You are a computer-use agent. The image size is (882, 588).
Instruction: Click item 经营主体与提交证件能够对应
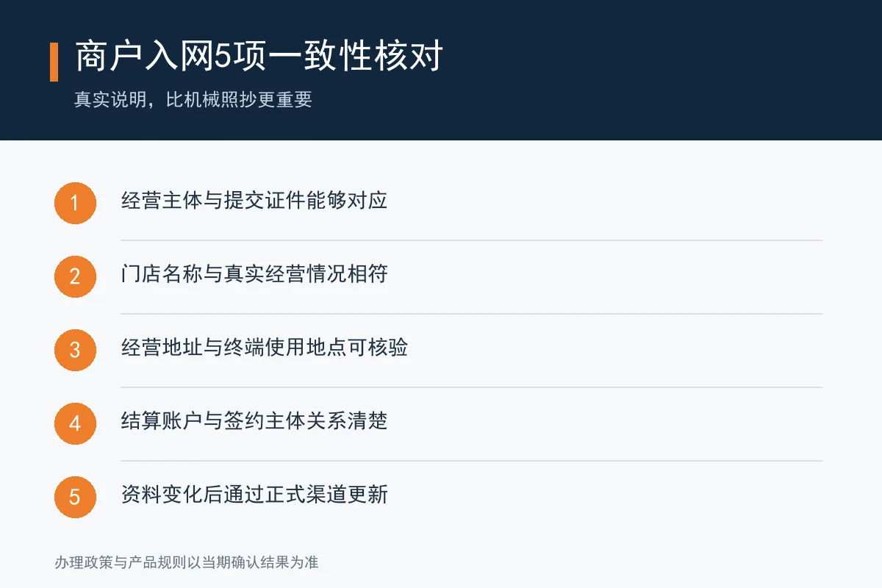254,201
